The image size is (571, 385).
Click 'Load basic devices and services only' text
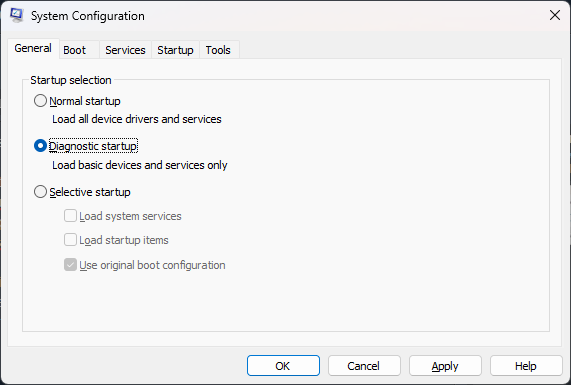point(140,165)
